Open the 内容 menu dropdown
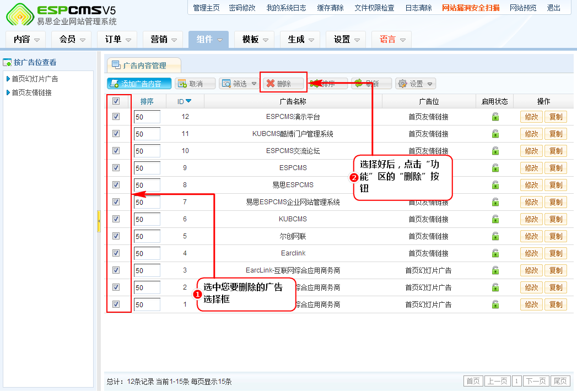 (26, 39)
